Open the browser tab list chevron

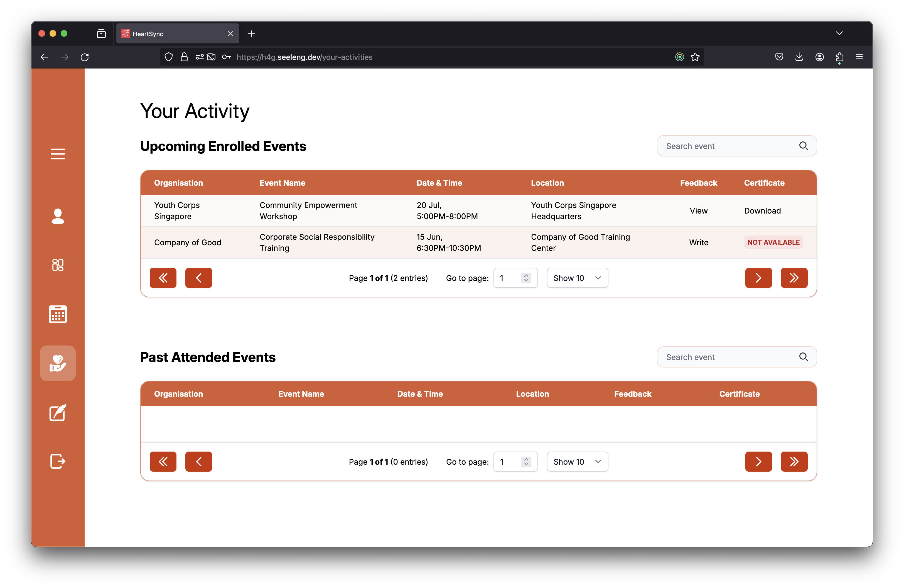coord(839,33)
